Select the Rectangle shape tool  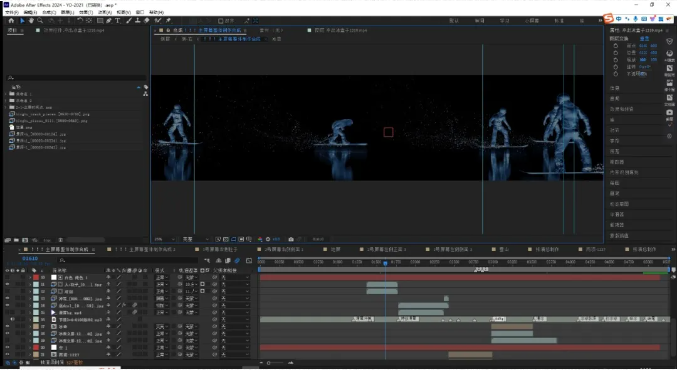click(x=100, y=20)
